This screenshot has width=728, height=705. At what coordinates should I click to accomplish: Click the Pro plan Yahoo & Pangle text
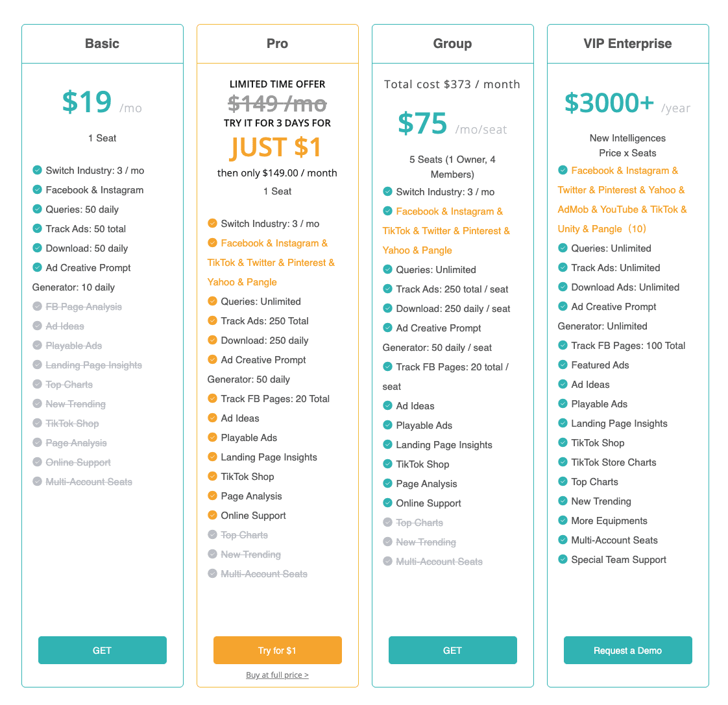pos(242,281)
